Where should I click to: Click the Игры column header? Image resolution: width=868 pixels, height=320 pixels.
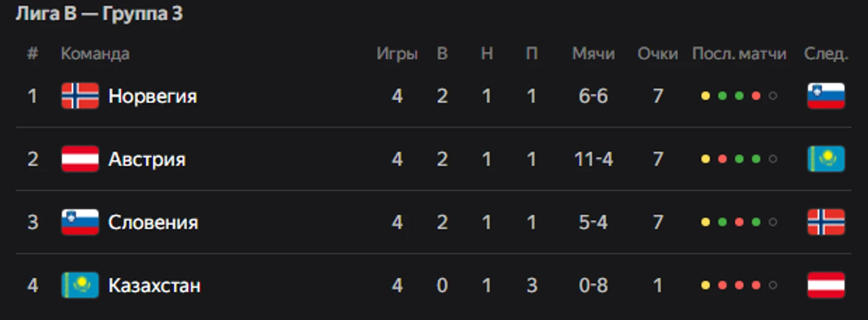[x=397, y=54]
